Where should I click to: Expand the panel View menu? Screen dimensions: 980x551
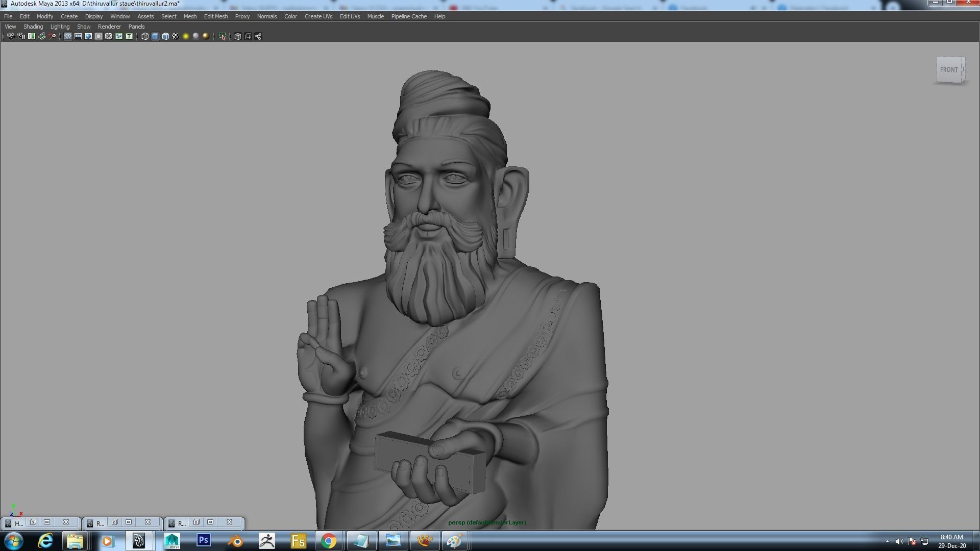click(10, 27)
